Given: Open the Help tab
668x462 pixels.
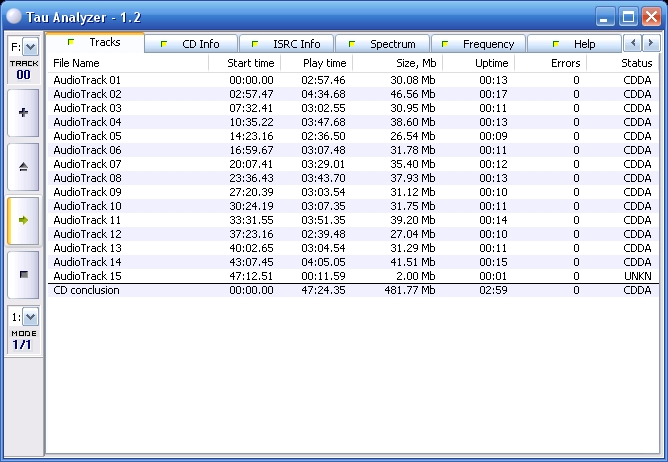Looking at the screenshot, I should (573, 44).
